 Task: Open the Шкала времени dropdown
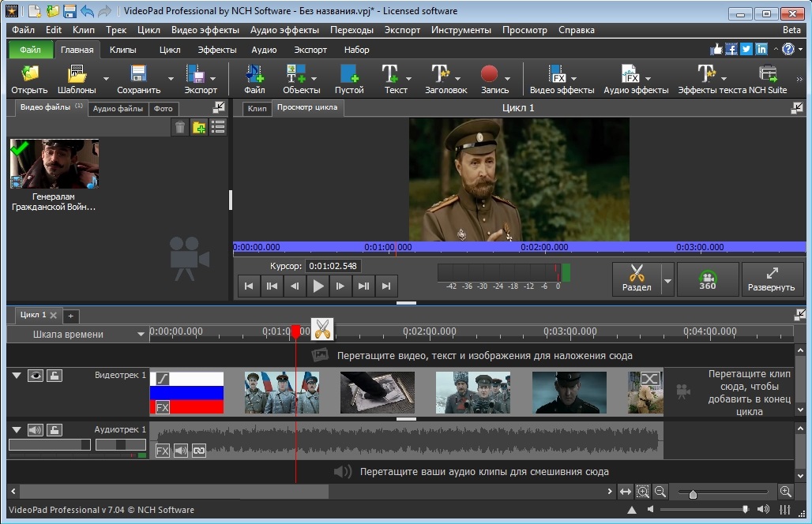141,334
